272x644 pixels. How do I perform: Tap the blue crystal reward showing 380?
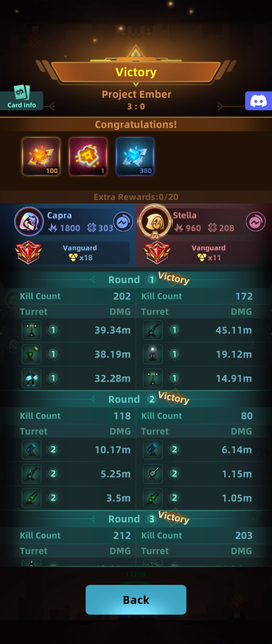pyautogui.click(x=135, y=156)
